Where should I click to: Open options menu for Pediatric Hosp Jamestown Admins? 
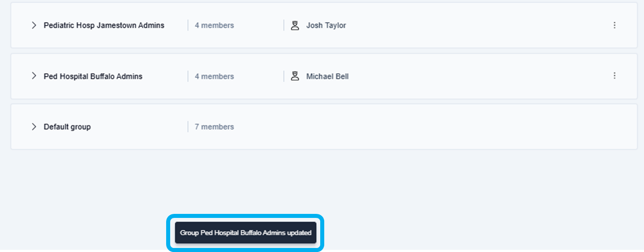[x=614, y=26]
